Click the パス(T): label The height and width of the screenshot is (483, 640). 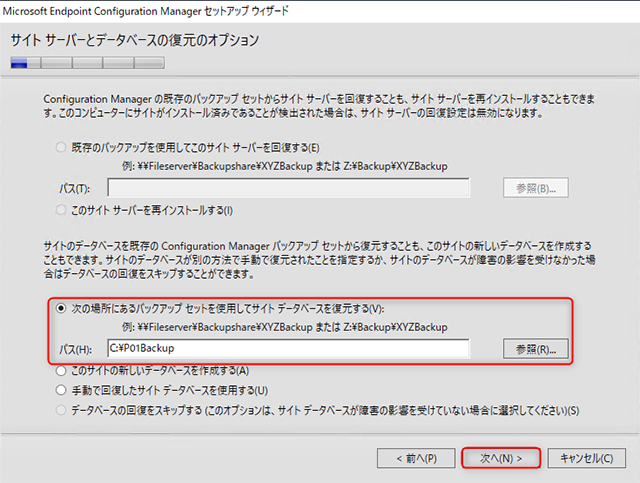tap(75, 188)
